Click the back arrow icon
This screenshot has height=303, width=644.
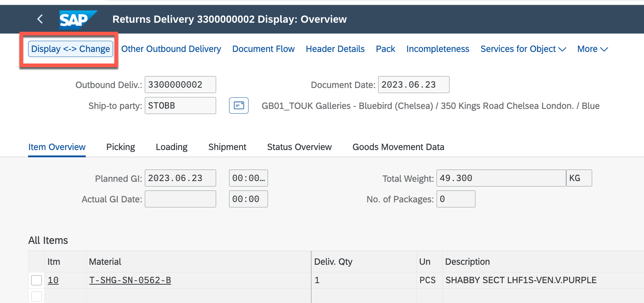40,19
